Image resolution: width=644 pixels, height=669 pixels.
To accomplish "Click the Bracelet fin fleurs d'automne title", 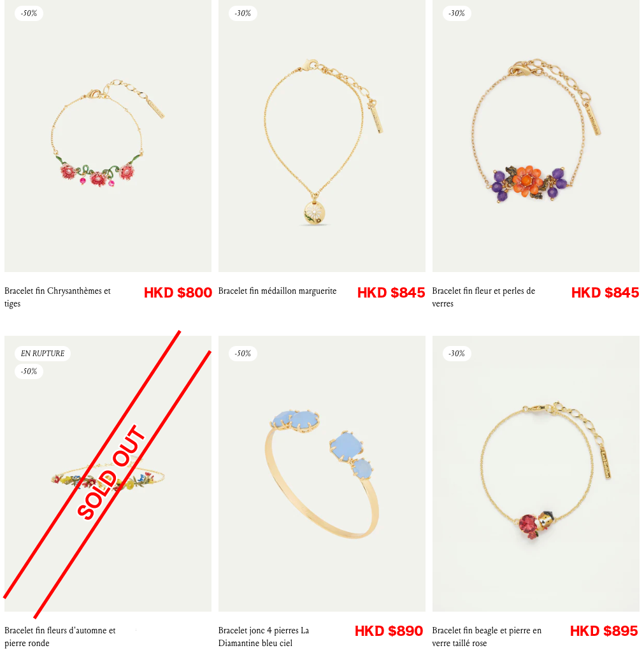I will click(60, 637).
